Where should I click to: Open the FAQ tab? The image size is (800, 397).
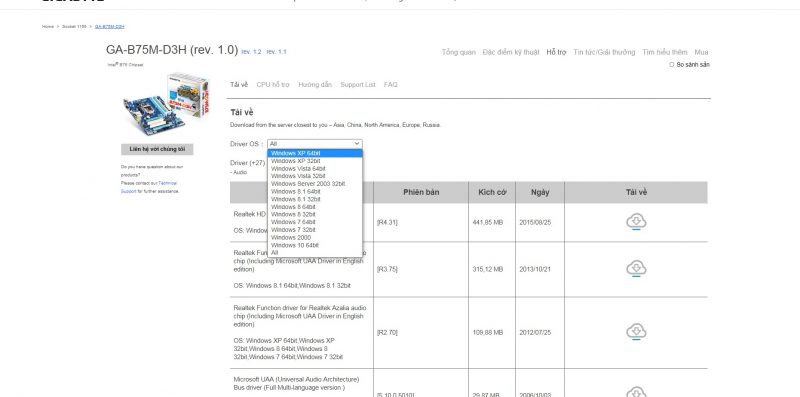coord(390,85)
